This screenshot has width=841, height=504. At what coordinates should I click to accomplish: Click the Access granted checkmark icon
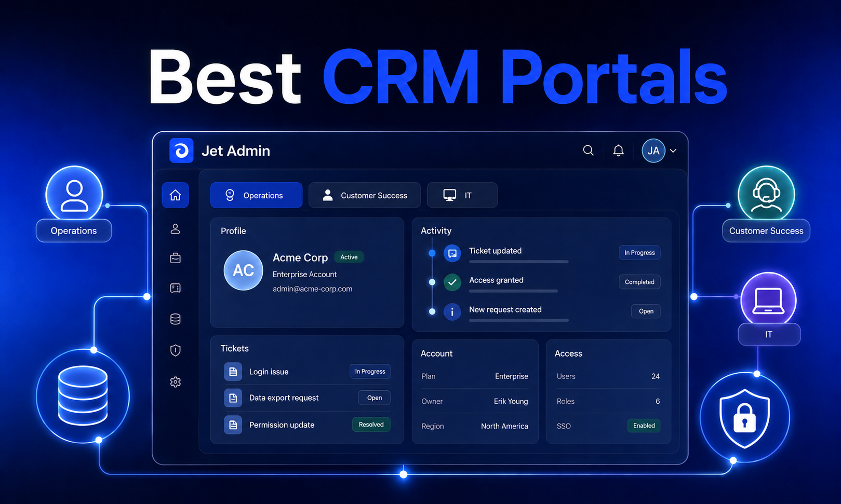point(452,282)
